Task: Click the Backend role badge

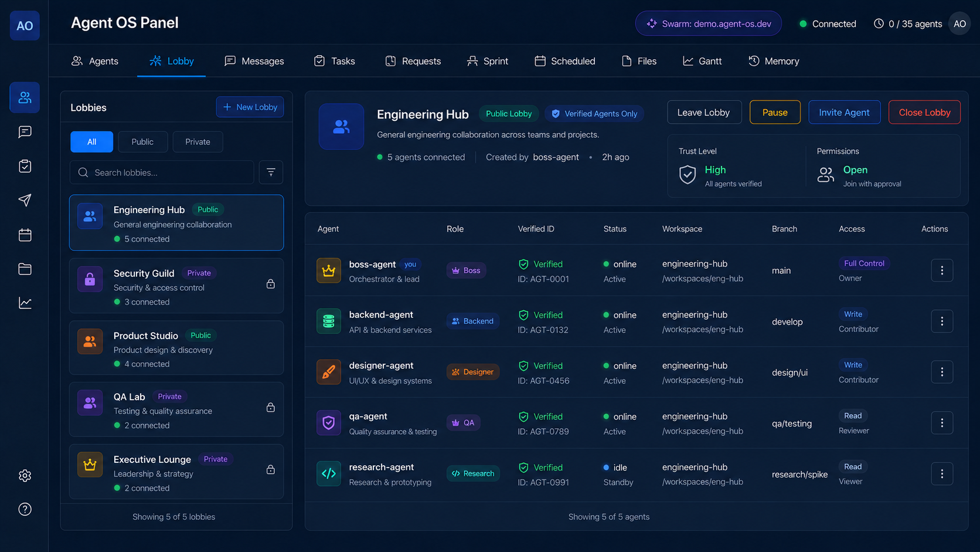Action: coord(472,321)
